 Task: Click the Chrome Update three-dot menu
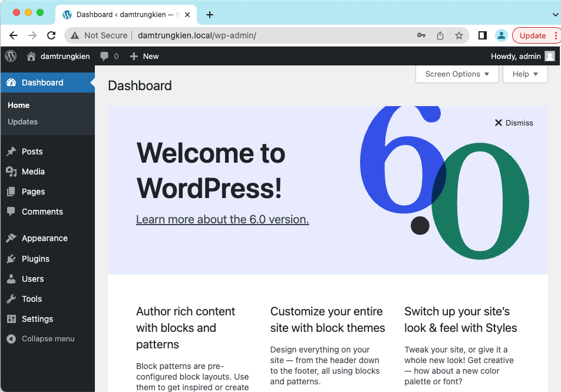[556, 35]
